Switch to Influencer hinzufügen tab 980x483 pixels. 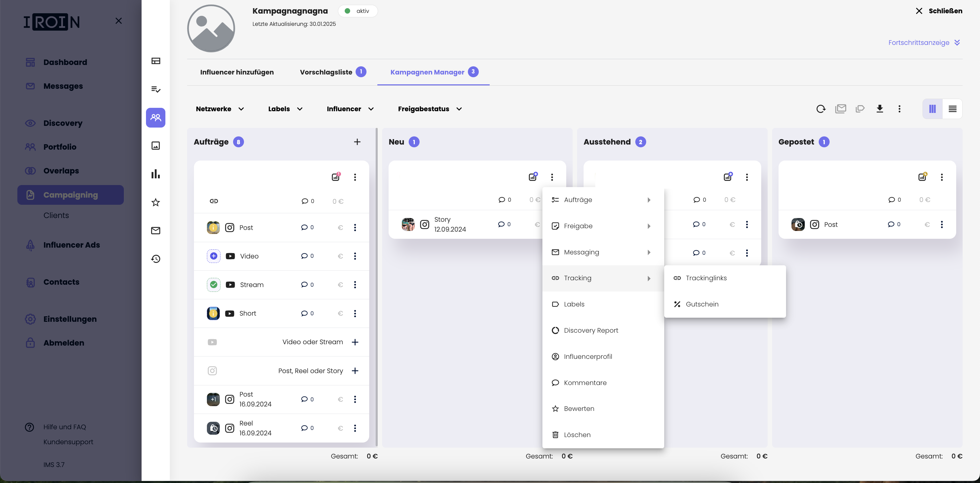pyautogui.click(x=237, y=71)
